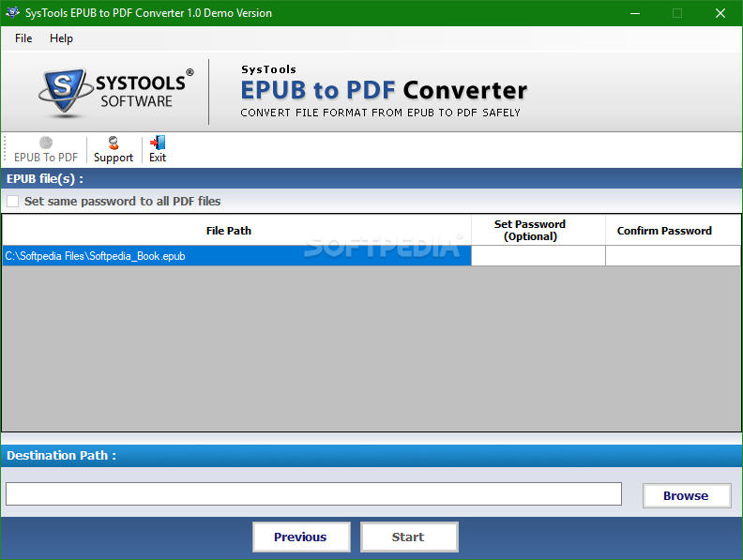Click the Browse button
This screenshot has width=743, height=560.
pos(687,495)
